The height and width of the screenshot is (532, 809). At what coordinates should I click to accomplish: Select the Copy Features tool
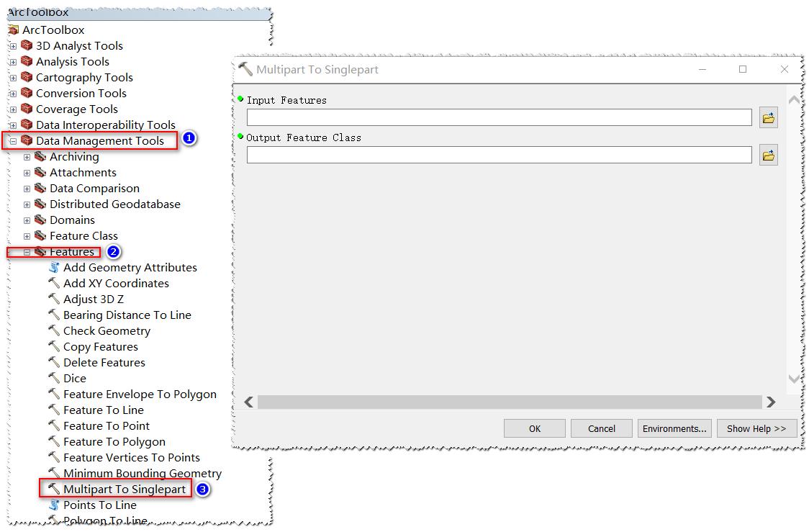click(101, 347)
